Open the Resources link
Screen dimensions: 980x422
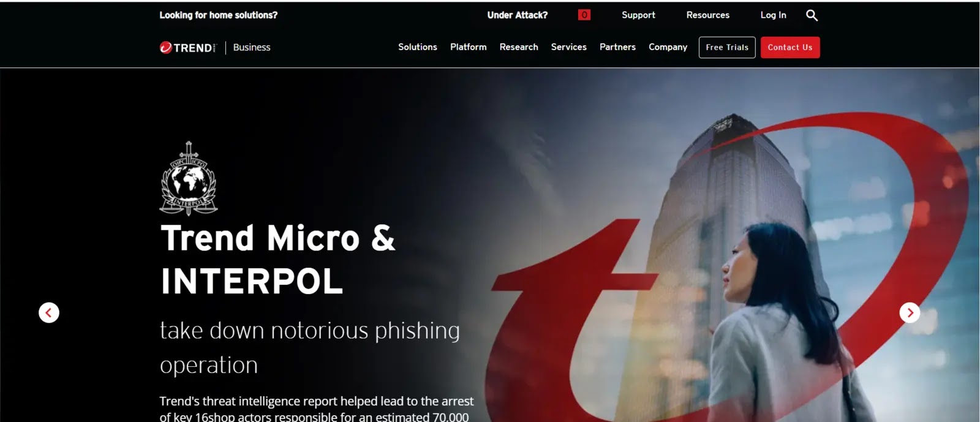pyautogui.click(x=708, y=15)
